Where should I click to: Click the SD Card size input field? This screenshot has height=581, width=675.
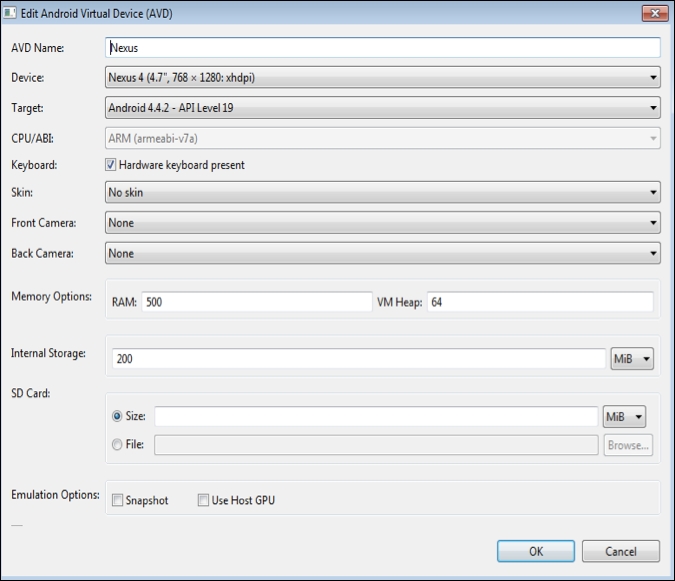(376, 416)
